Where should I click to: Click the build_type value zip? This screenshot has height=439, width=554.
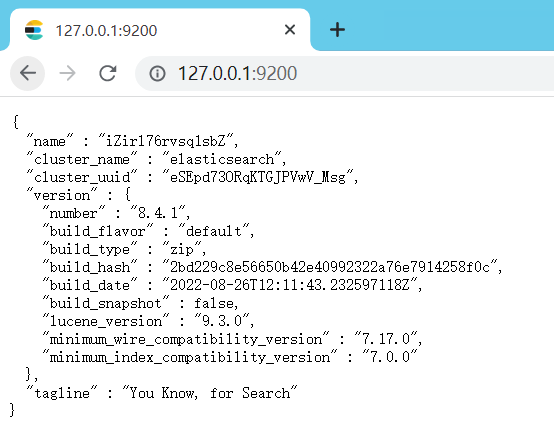click(182, 249)
